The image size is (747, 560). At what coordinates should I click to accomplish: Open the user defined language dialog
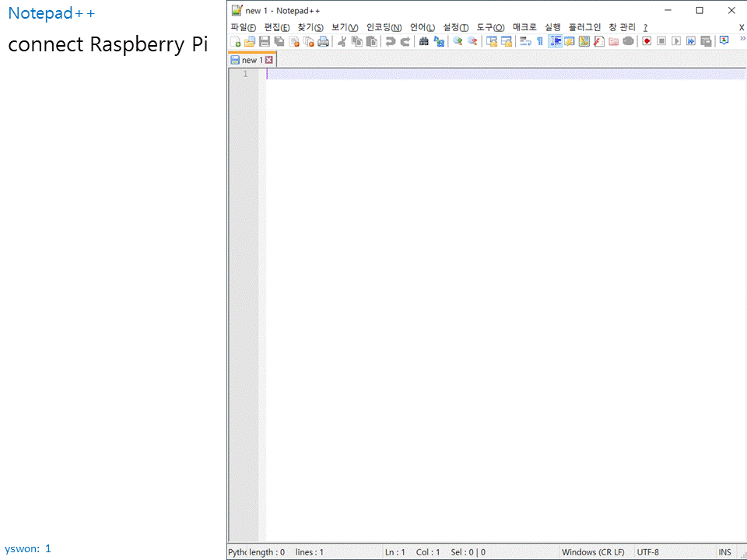[570, 41]
